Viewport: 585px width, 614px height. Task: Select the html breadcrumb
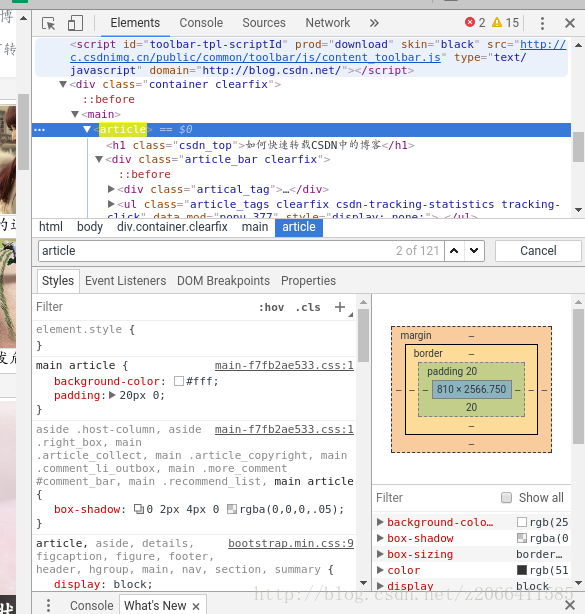51,227
